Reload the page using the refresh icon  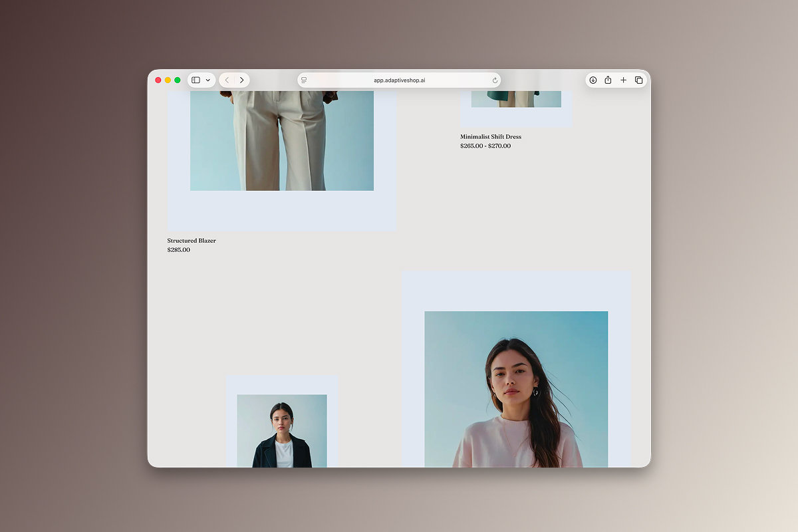pos(494,80)
